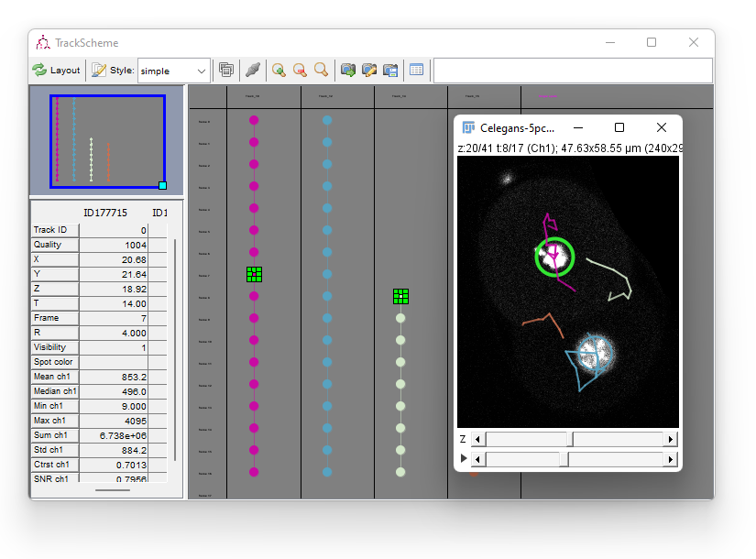Select the highlighted green spot in pale-green track
This screenshot has height=559, width=756.
pyautogui.click(x=400, y=296)
